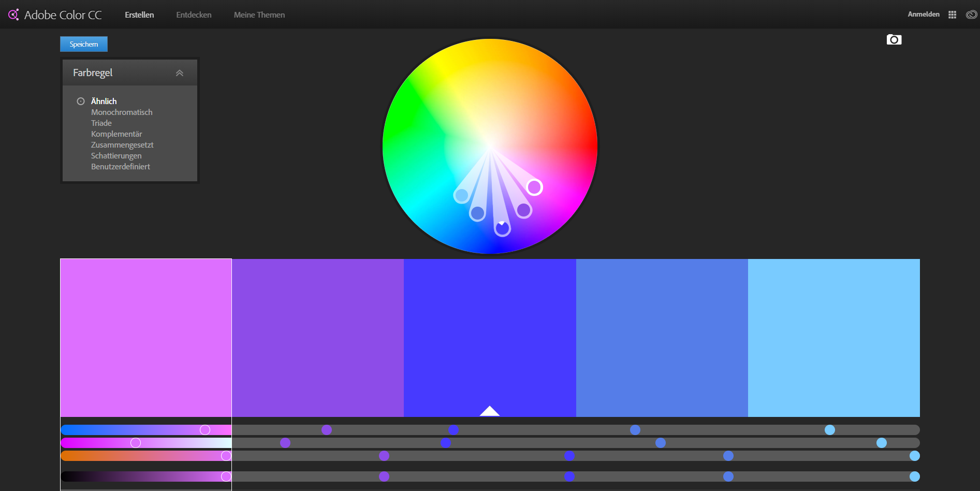Select the light blue color swatch

pos(833,338)
